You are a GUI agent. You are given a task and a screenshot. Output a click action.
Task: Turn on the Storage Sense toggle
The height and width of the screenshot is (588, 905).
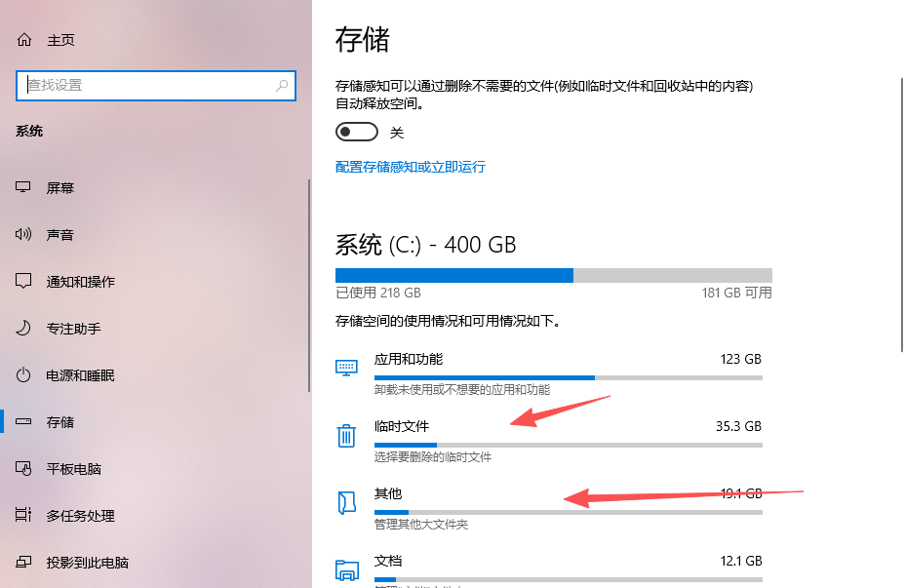coord(356,132)
